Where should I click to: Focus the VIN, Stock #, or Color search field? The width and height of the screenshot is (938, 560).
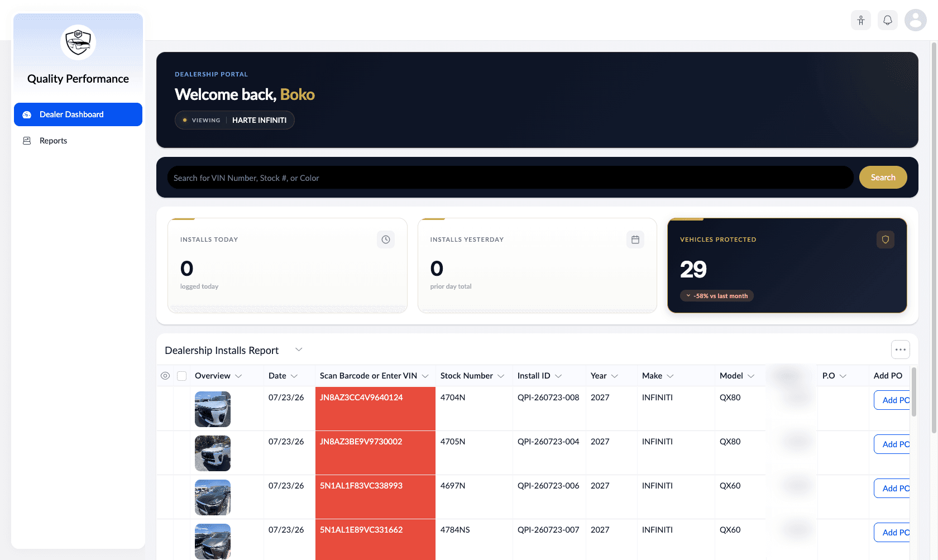(x=510, y=178)
